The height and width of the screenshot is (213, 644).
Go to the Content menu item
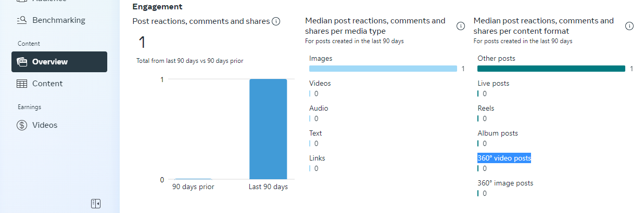coord(47,84)
